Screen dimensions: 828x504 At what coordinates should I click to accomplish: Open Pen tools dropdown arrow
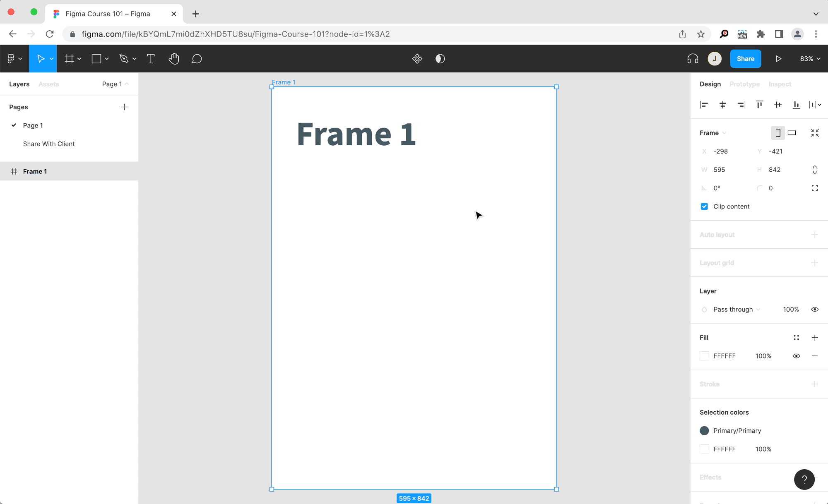coord(134,59)
